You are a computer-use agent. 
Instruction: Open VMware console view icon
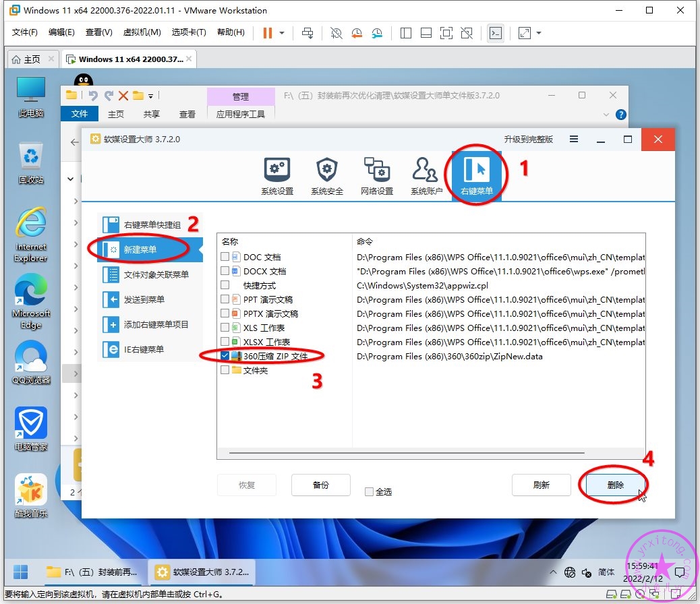pyautogui.click(x=496, y=32)
